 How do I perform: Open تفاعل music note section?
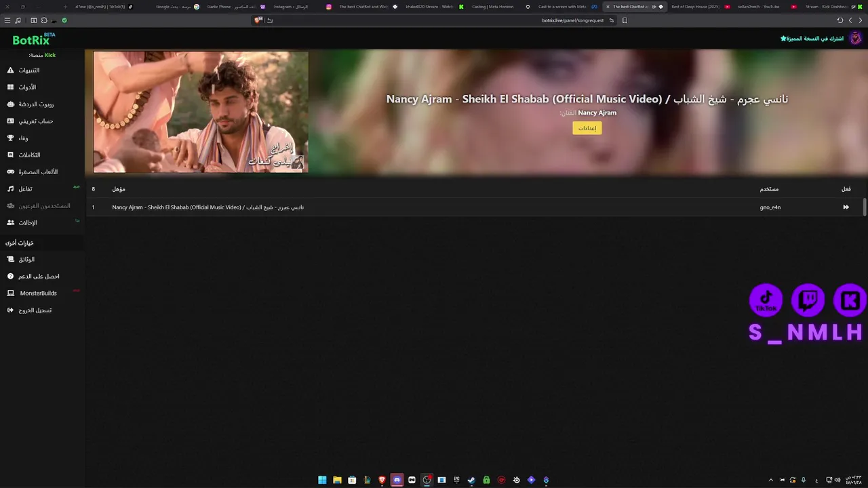click(x=20, y=189)
